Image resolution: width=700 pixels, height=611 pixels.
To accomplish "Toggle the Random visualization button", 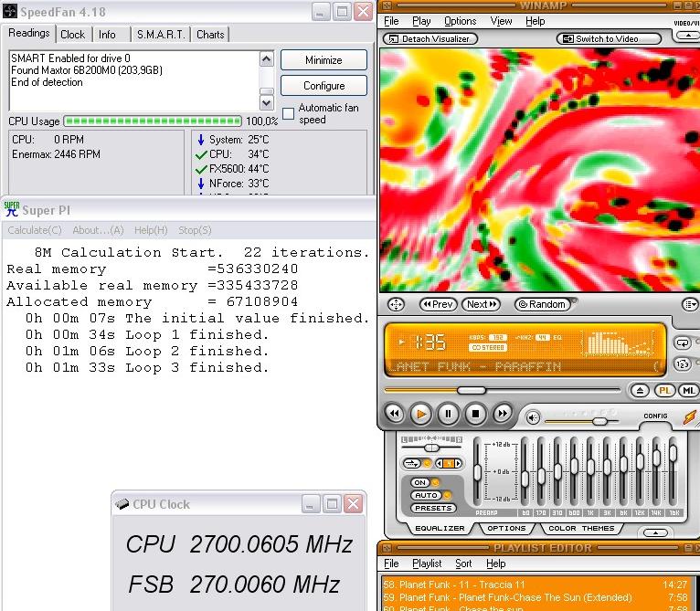I will pos(543,304).
